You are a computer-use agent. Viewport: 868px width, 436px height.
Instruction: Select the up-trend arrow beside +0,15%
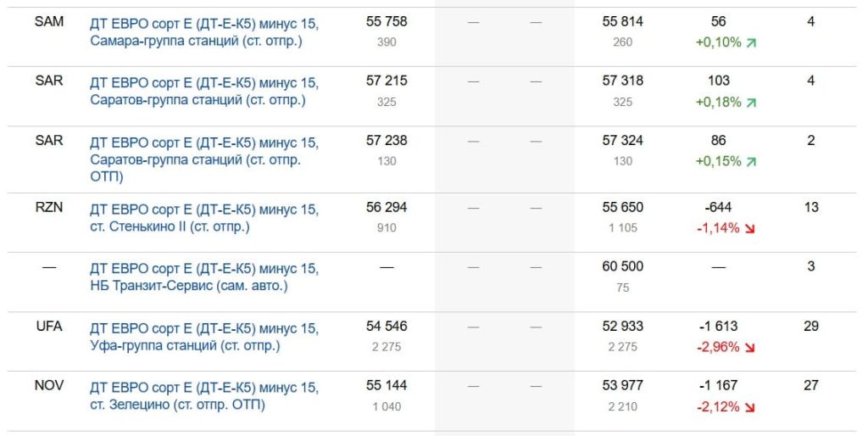(750, 161)
